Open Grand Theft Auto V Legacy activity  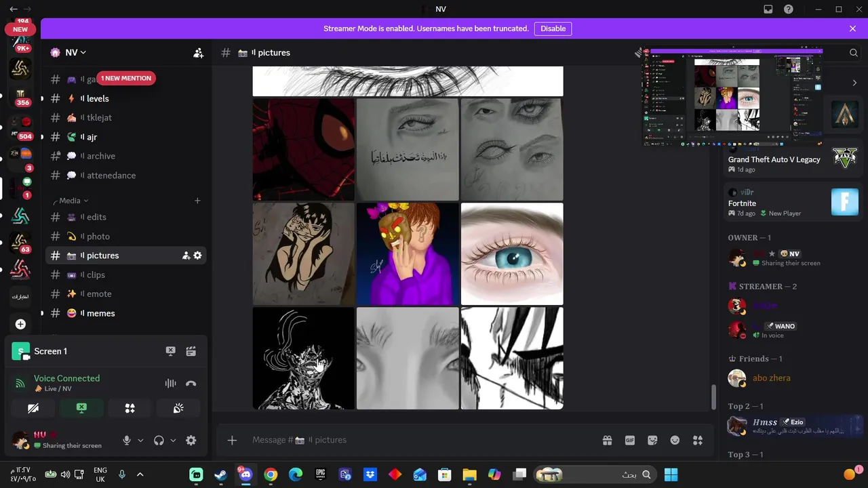[x=793, y=158]
